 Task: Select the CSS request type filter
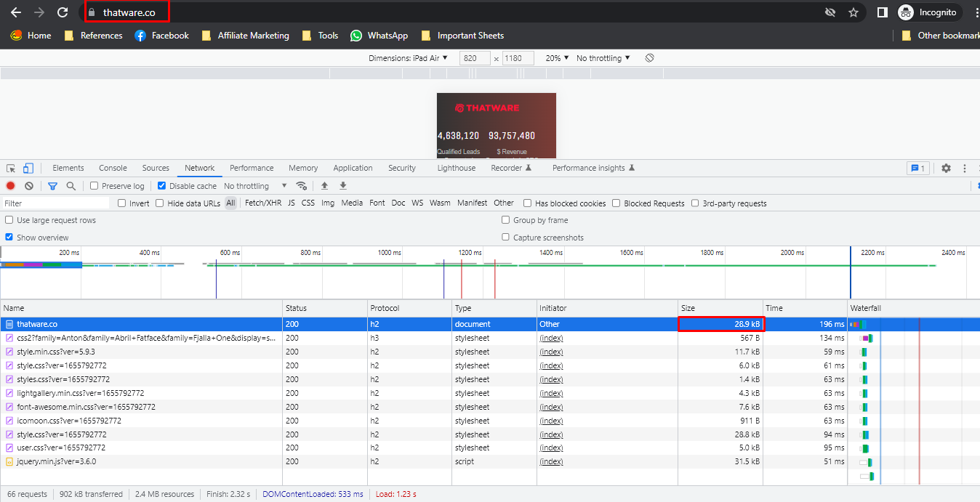coord(308,203)
